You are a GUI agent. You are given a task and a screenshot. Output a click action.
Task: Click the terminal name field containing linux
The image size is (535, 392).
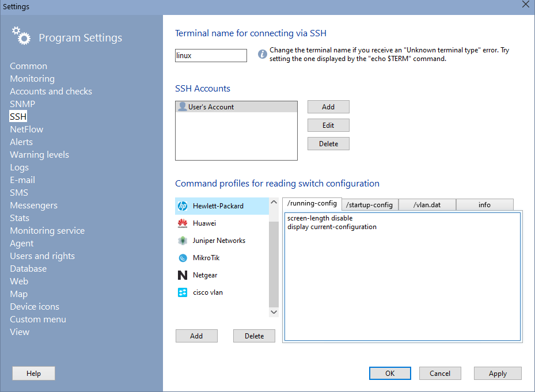click(x=211, y=55)
